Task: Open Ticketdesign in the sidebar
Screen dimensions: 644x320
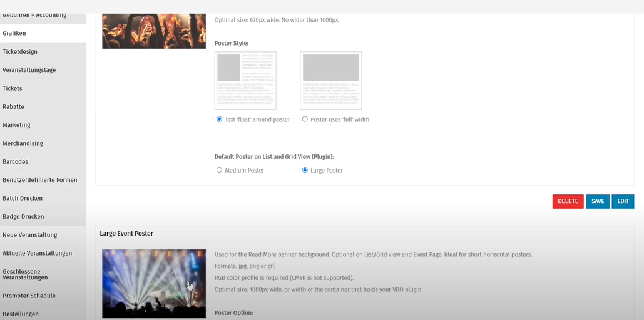Action: click(x=20, y=52)
